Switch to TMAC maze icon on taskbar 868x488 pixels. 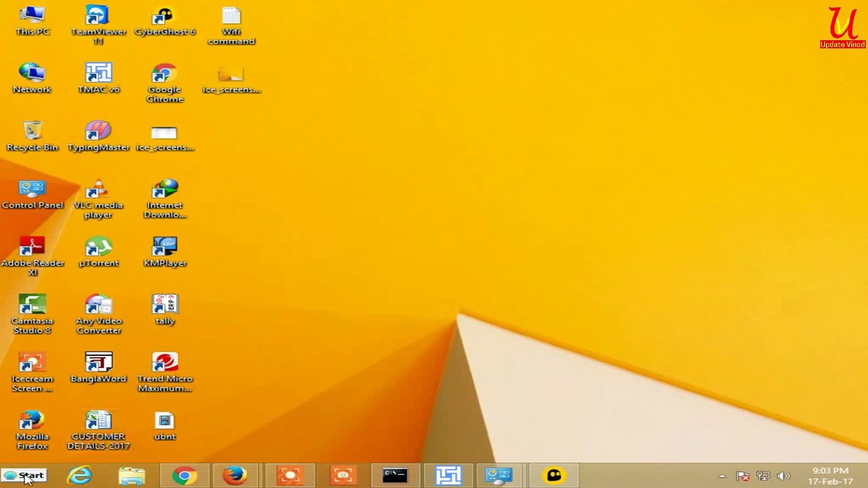click(448, 476)
